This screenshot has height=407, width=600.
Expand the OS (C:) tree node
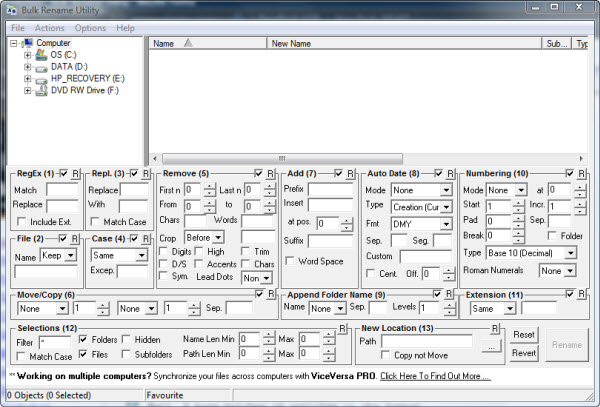click(x=28, y=55)
